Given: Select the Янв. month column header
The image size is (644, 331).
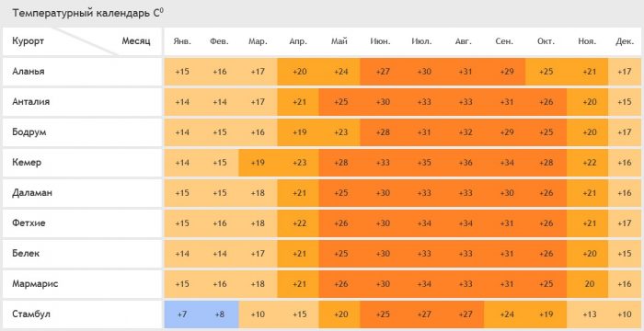Looking at the screenshot, I should [182, 41].
